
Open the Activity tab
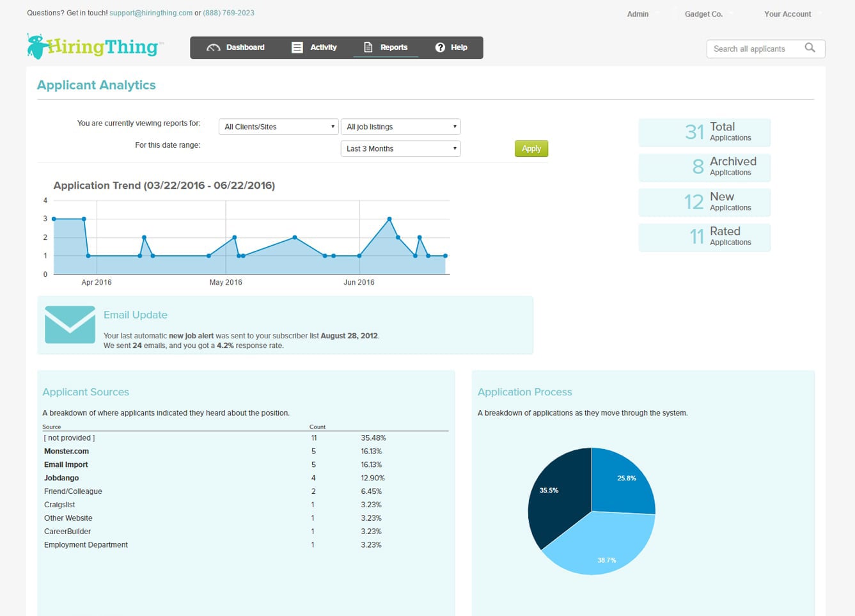(x=314, y=47)
